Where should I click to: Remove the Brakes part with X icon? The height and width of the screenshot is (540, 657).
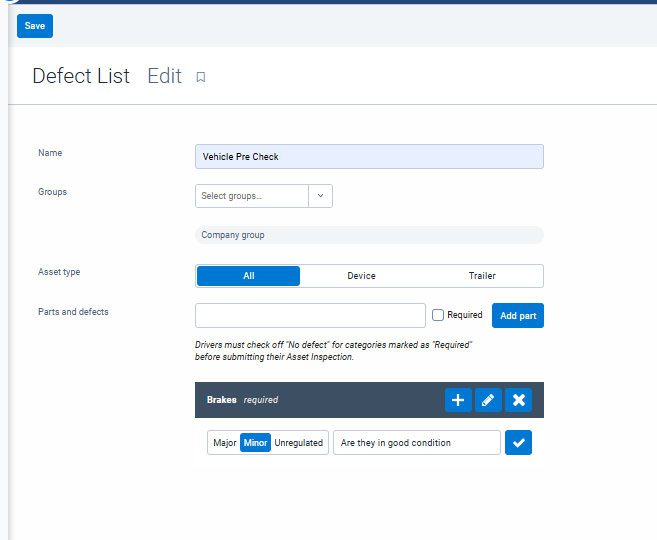point(518,400)
